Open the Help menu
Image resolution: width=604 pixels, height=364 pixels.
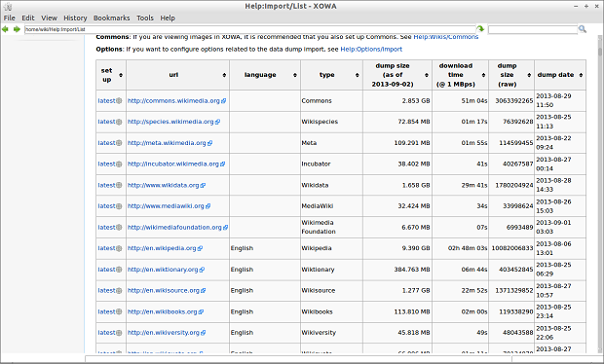168,18
